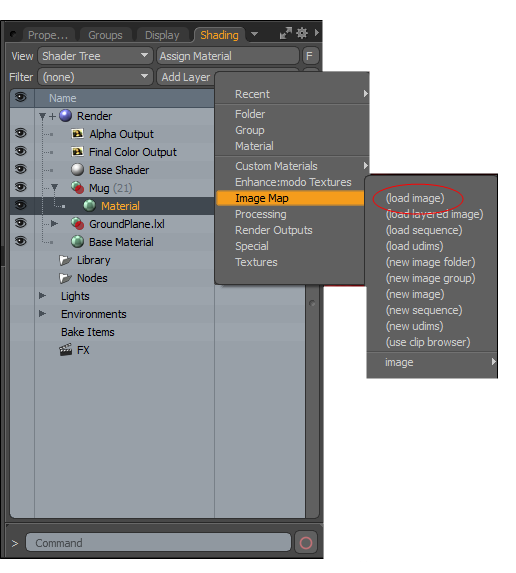
Task: Switch to the Groups tab
Action: coord(105,35)
